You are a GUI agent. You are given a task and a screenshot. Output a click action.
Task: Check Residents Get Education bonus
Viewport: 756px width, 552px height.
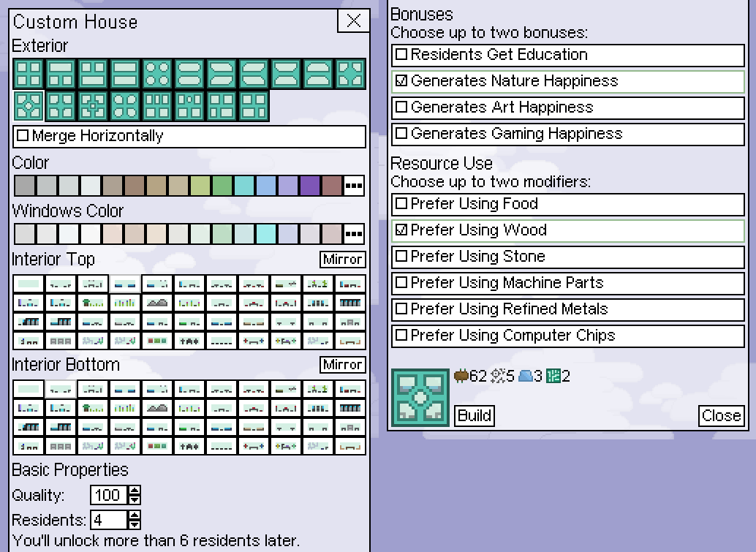point(401,55)
